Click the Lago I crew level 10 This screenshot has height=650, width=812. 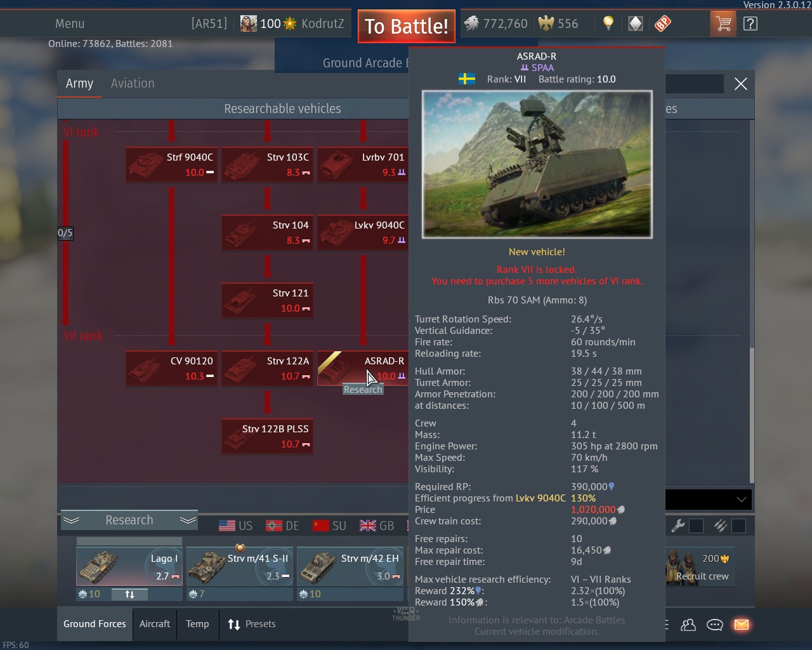[89, 594]
